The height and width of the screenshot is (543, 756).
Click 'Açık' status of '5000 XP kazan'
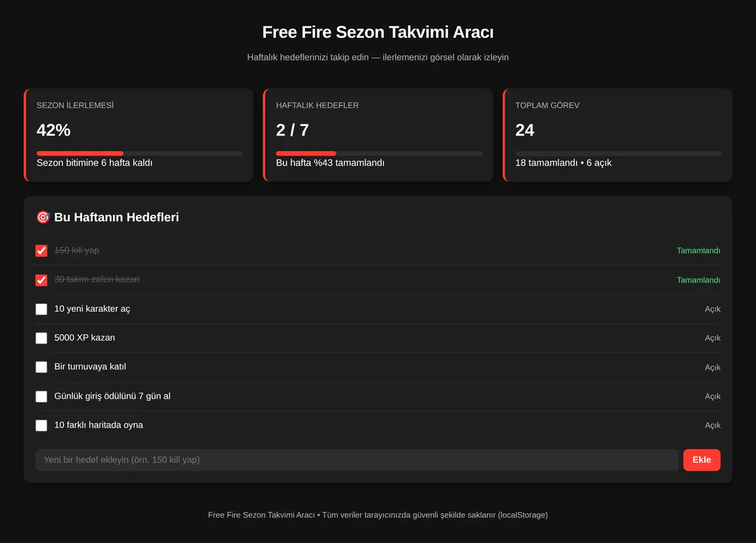coord(713,338)
